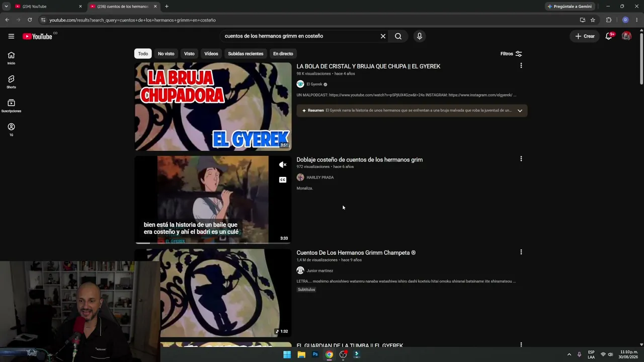Select the Todo filter chip

pos(143,54)
